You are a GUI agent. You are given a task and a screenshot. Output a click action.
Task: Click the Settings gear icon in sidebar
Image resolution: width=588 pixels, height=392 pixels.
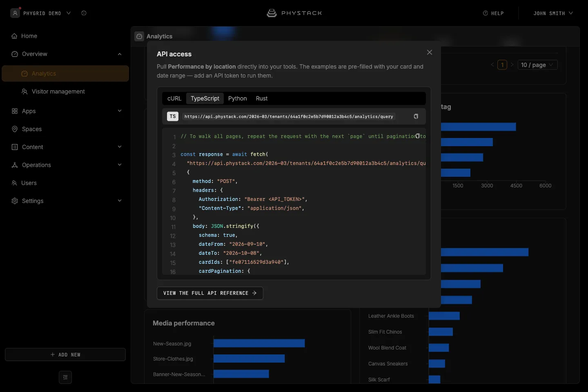pos(15,201)
